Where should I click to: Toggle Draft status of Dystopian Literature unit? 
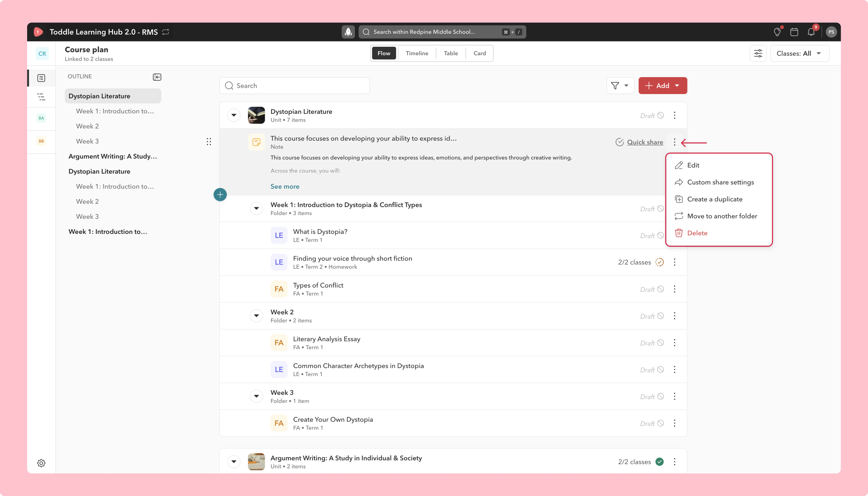coord(652,116)
